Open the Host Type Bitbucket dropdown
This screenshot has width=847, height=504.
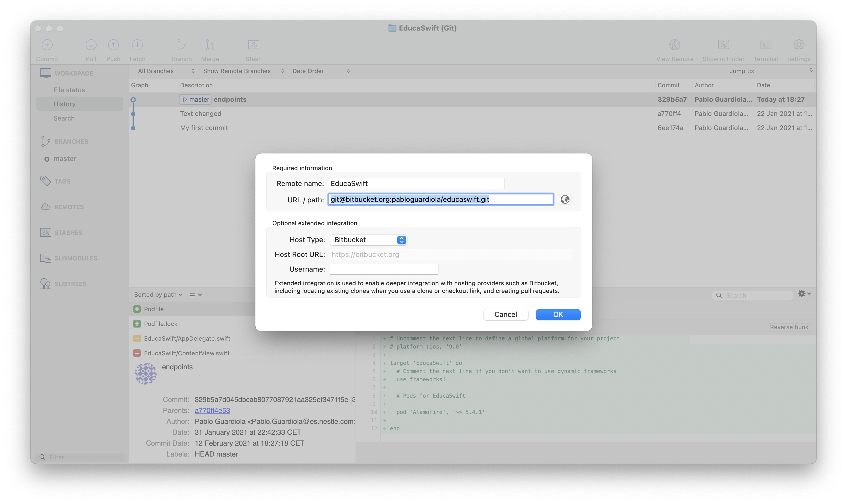(368, 240)
